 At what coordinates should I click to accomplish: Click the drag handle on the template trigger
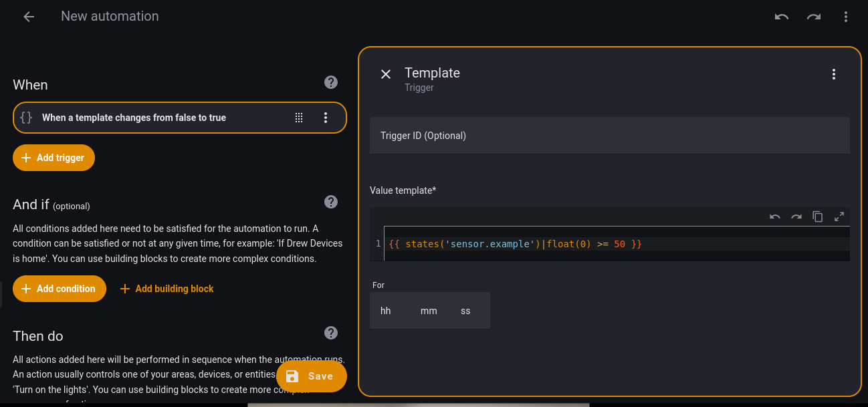click(299, 118)
